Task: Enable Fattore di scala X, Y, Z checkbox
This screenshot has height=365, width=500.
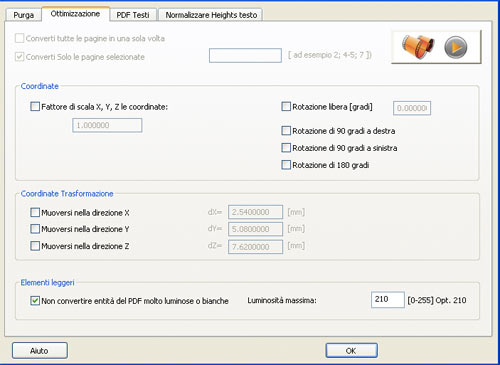Action: [x=35, y=107]
